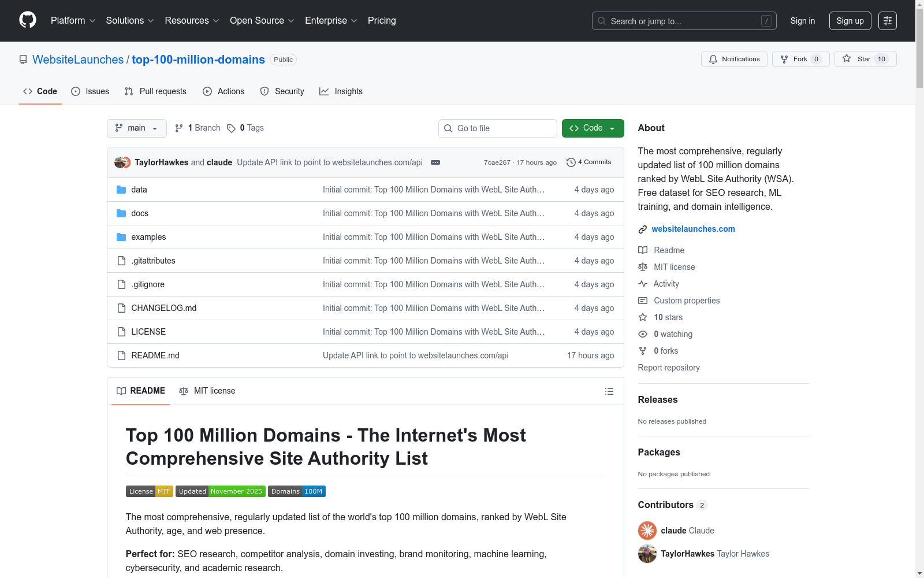
Task: Open the command palette icon beside Sign up
Action: 888,21
